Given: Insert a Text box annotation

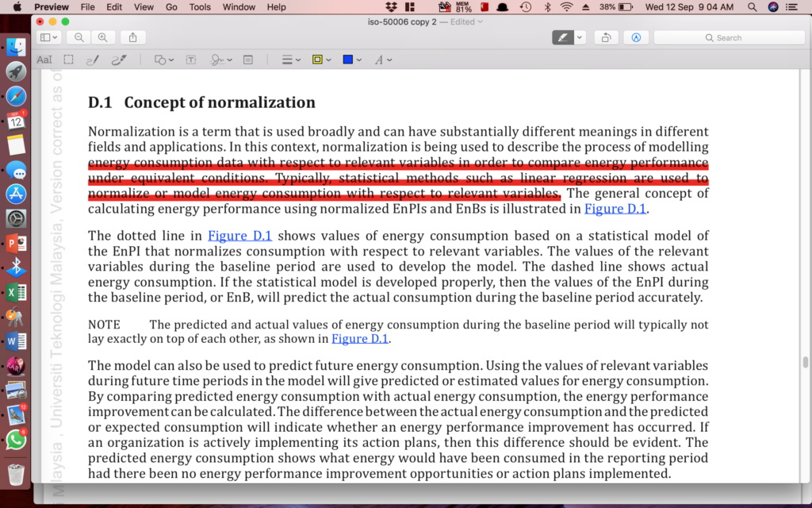Looking at the screenshot, I should click(x=190, y=60).
